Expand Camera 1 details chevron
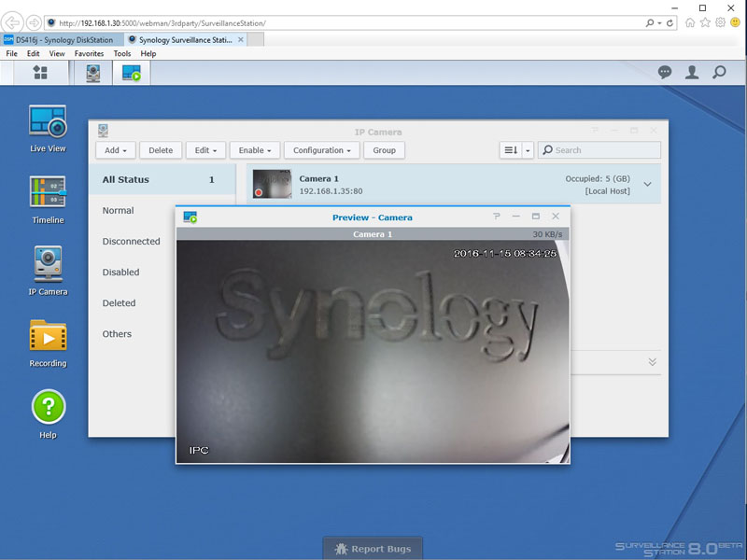The image size is (747, 560). pos(649,184)
